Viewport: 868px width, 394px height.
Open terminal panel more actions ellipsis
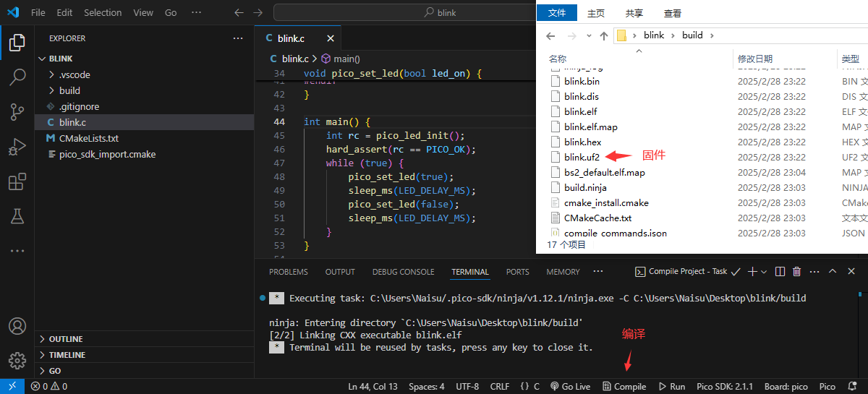click(814, 272)
